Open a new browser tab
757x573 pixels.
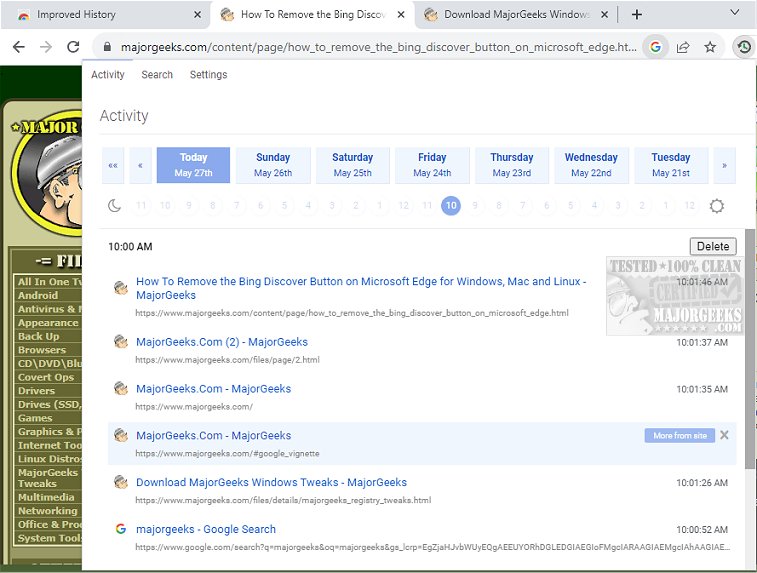tap(637, 15)
